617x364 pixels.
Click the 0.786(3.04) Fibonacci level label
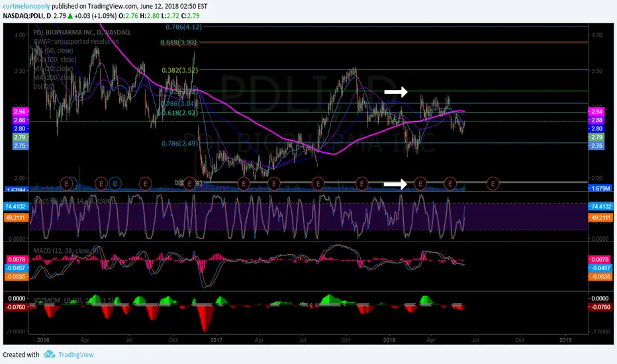pos(179,104)
